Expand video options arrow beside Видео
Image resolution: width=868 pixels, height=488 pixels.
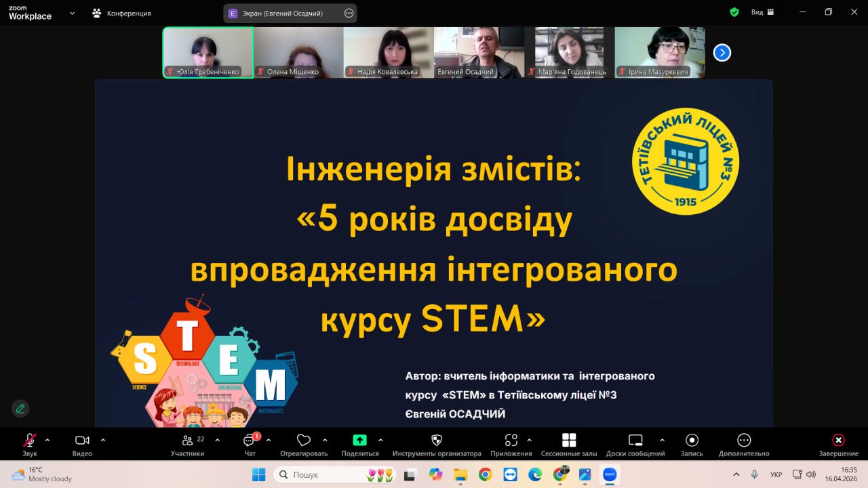click(103, 440)
